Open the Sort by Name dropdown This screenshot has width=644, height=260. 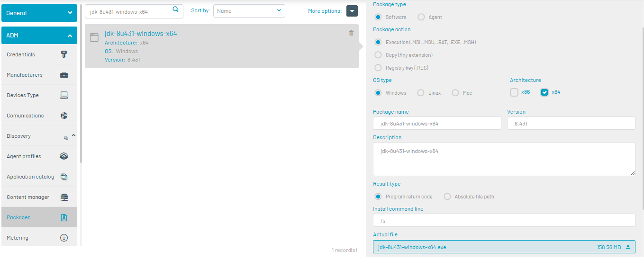[x=249, y=11]
